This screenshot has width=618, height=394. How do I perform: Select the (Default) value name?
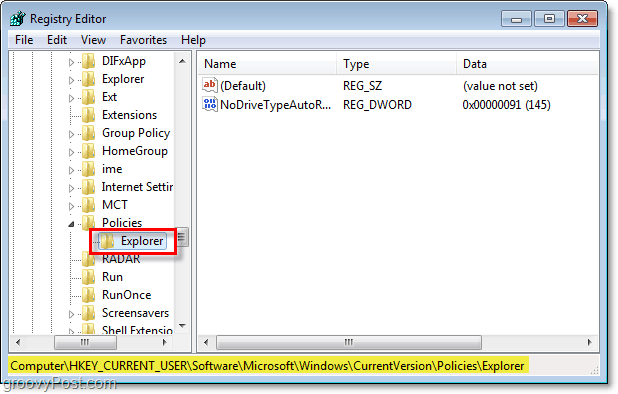243,86
